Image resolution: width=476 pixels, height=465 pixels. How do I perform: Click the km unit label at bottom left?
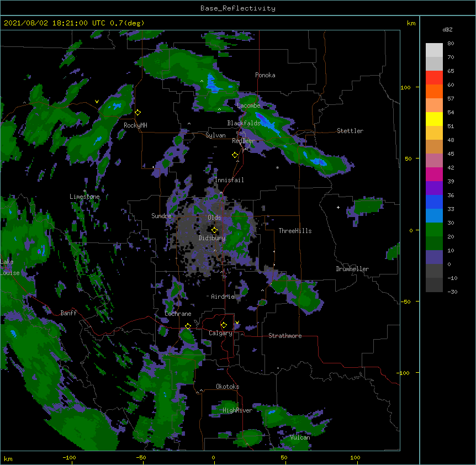tap(8, 458)
